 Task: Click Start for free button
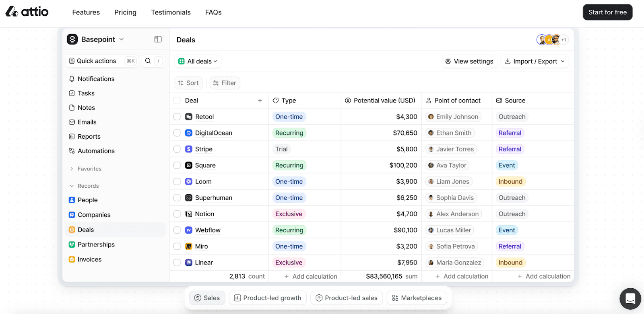coord(608,12)
